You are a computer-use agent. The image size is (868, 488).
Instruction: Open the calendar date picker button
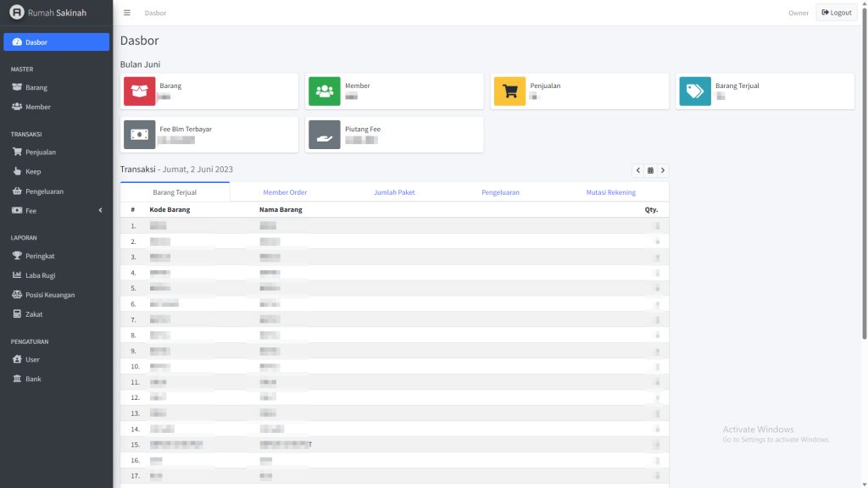[x=650, y=170]
